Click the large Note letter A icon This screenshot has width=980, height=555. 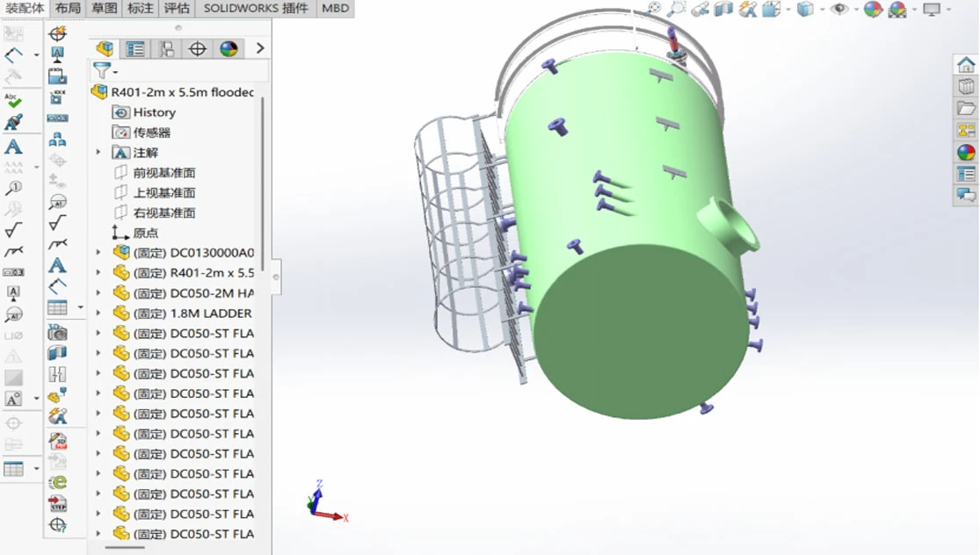click(x=13, y=147)
